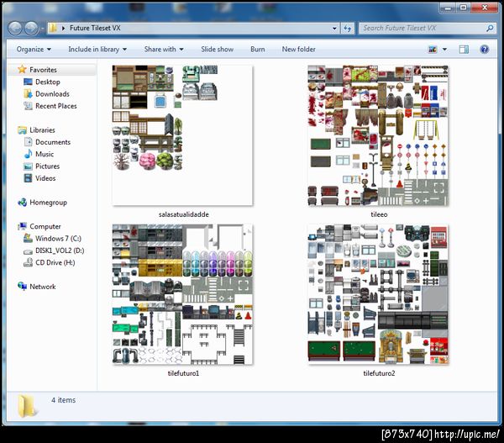Screen dimensions: 504x443
Task: Open the view options dropdown arrow
Action: (445, 50)
